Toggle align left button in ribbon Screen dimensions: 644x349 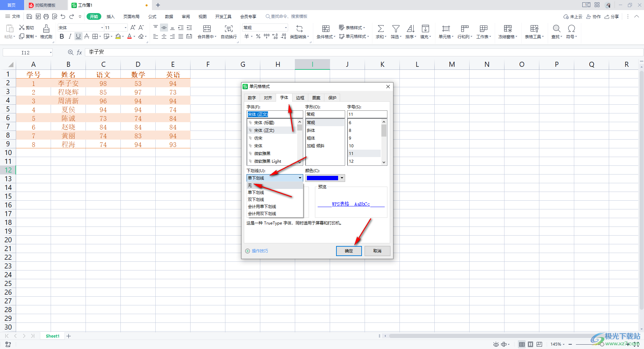(x=156, y=36)
